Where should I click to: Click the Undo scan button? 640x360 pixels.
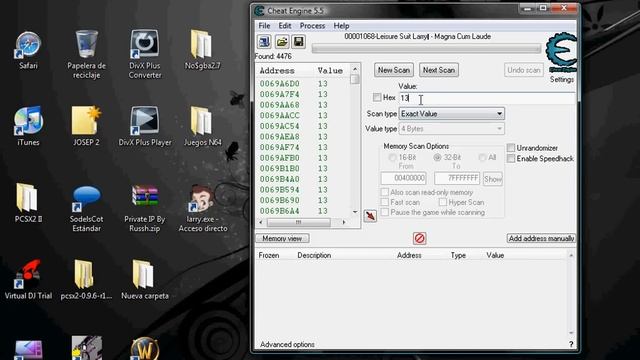524,70
